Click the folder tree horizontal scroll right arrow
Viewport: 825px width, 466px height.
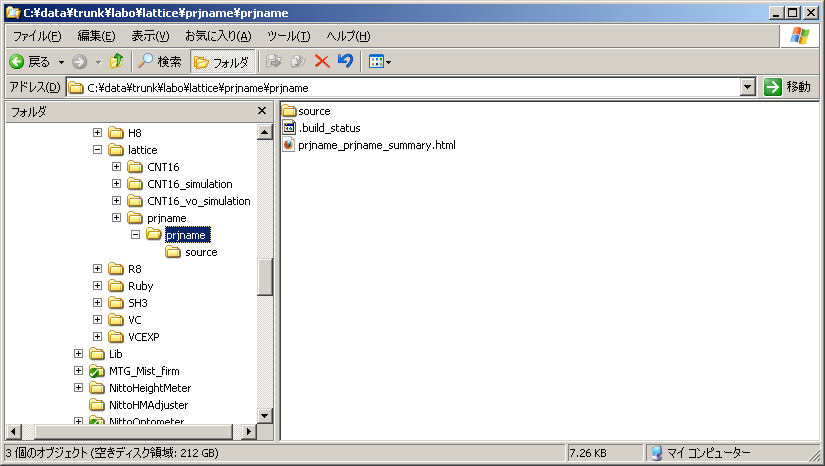(248, 432)
